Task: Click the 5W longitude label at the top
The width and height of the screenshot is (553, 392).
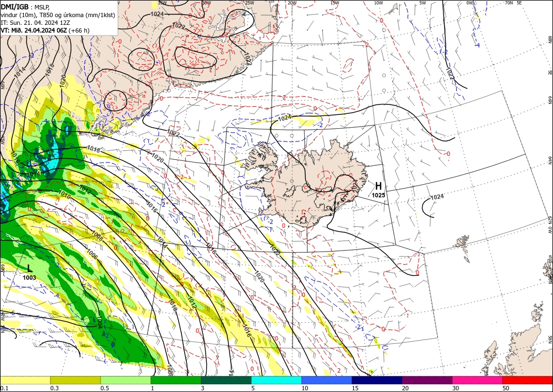Action: 422,3
